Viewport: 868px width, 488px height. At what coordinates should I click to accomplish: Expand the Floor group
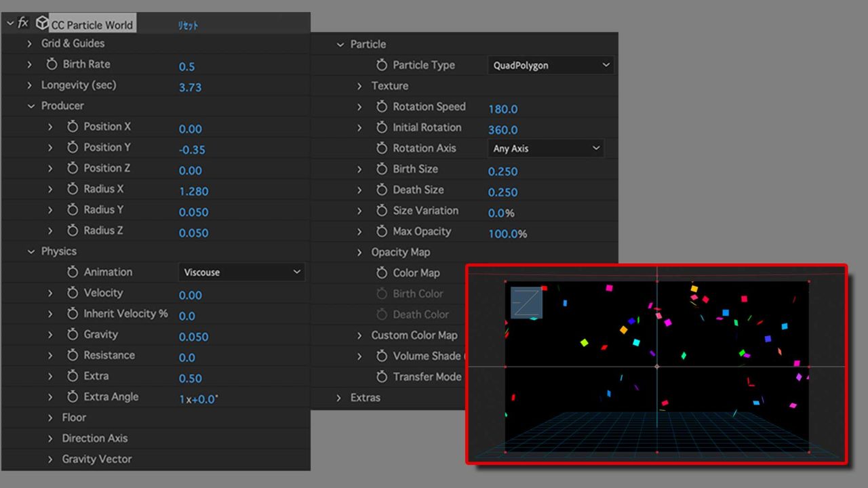click(50, 418)
